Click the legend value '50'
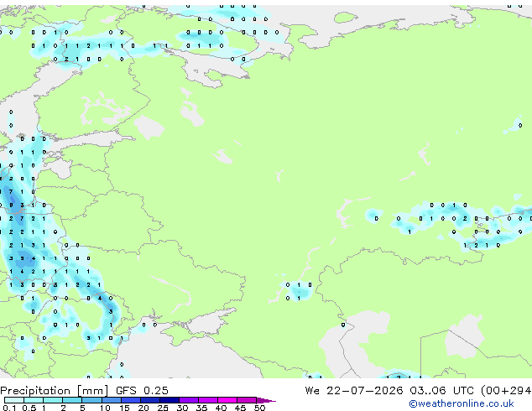 coord(259,408)
